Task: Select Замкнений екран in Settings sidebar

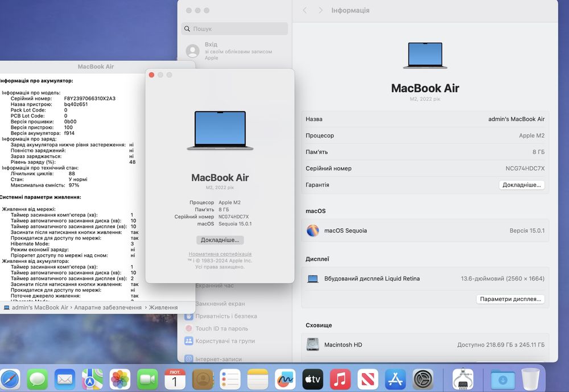Action: [x=220, y=304]
